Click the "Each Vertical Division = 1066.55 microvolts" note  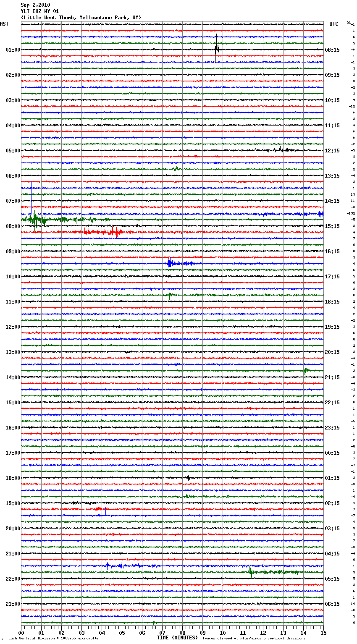(x=53, y=639)
